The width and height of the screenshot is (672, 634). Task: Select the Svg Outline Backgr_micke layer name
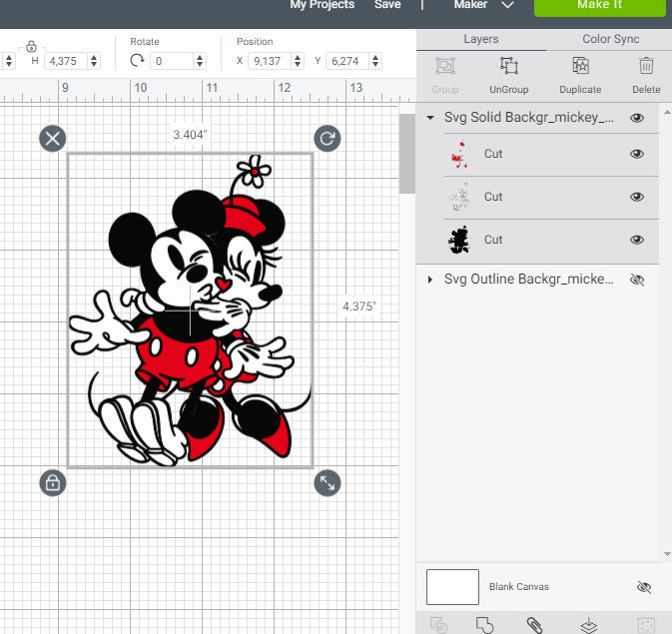coord(529,280)
